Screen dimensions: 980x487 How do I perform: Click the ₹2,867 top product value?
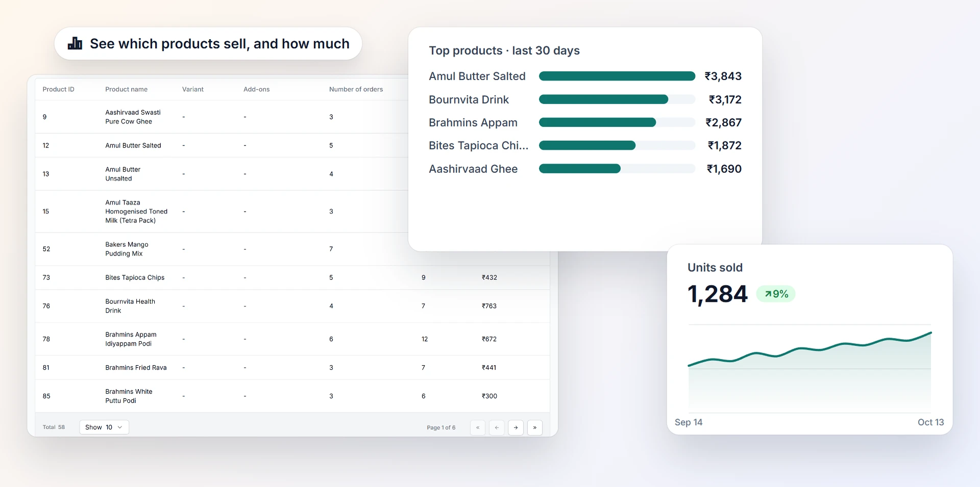(x=723, y=122)
